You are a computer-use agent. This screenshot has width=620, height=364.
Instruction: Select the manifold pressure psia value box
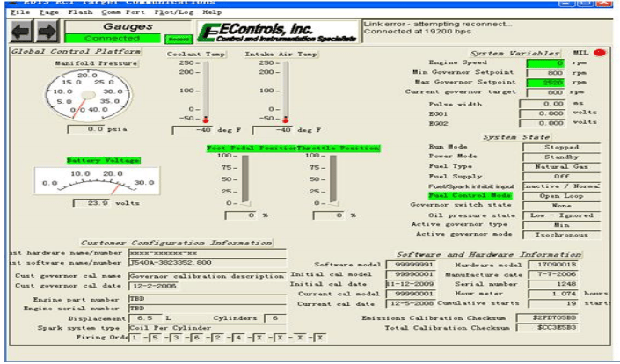(x=86, y=129)
